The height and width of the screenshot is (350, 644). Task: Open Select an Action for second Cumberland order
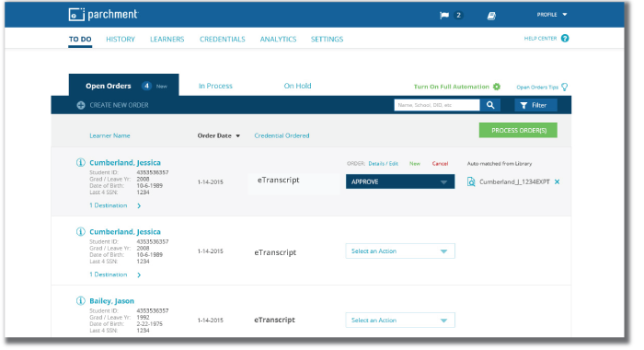400,251
